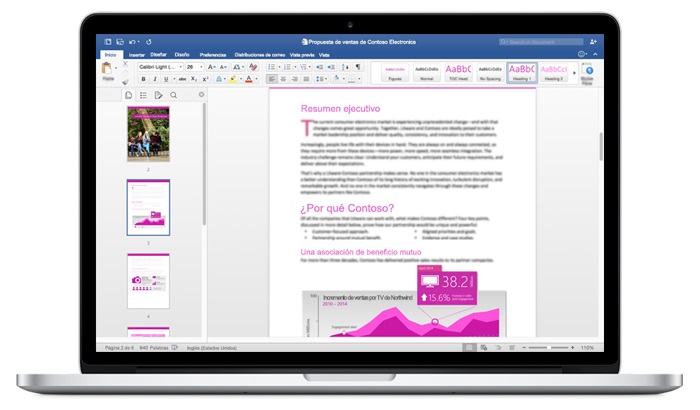Open the Numbering list dropdown
Viewport: 700px width, 410px height.
pos(295,67)
